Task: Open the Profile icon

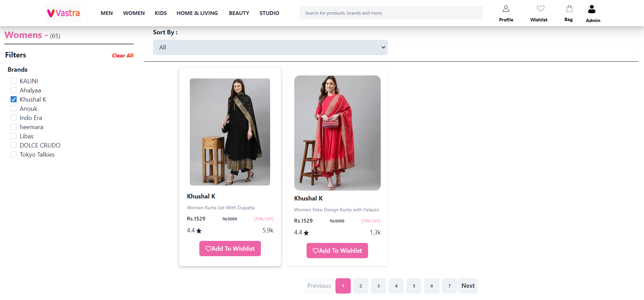Action: tap(506, 8)
